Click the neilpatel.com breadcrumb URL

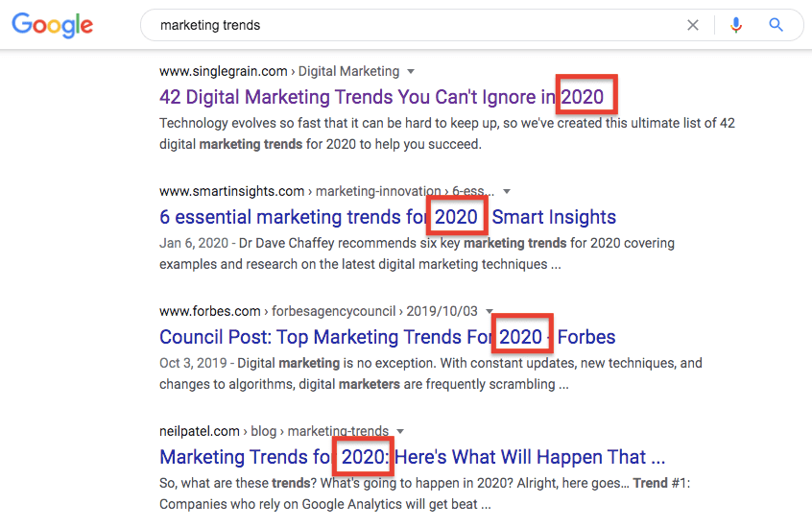point(200,431)
